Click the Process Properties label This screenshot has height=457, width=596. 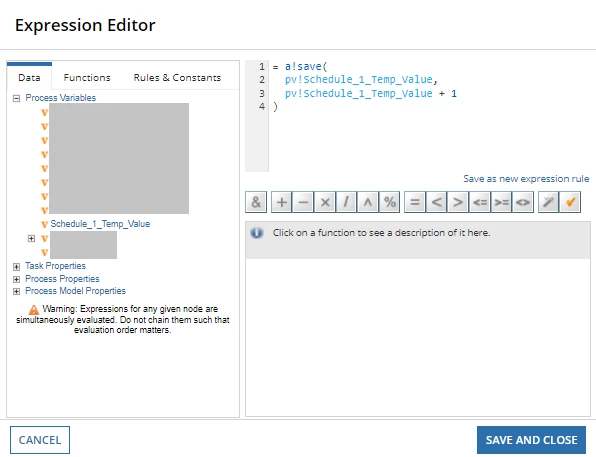pyautogui.click(x=62, y=279)
